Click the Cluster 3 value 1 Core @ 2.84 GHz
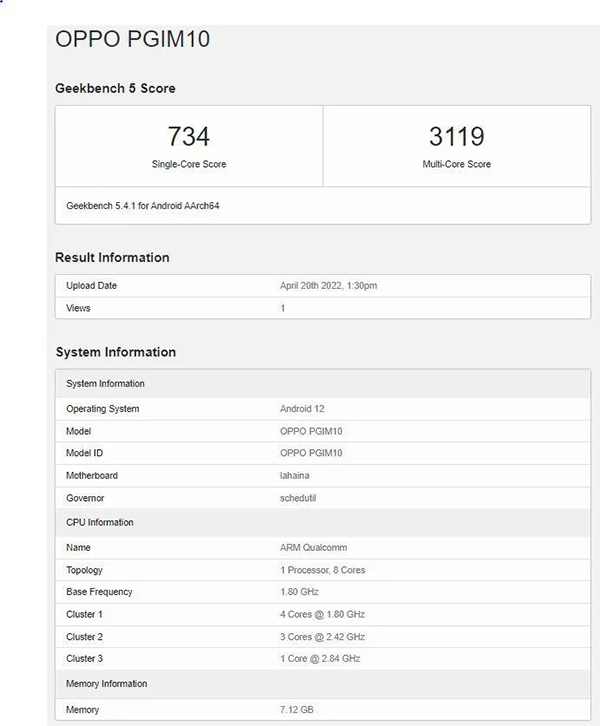 tap(320, 659)
